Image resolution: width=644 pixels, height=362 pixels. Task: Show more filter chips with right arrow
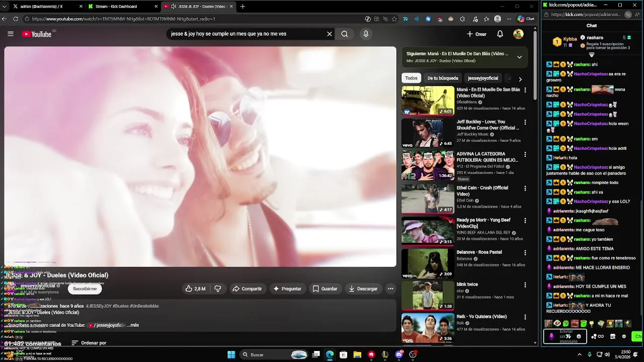(520, 79)
